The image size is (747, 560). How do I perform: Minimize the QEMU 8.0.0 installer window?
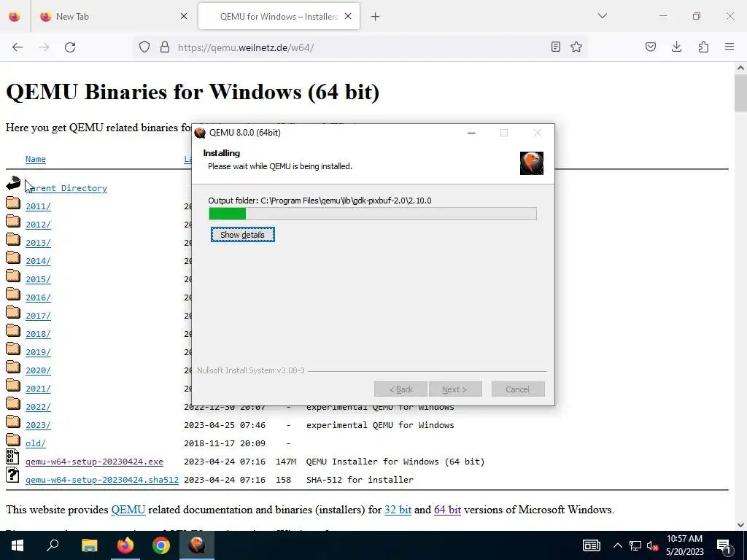point(471,133)
